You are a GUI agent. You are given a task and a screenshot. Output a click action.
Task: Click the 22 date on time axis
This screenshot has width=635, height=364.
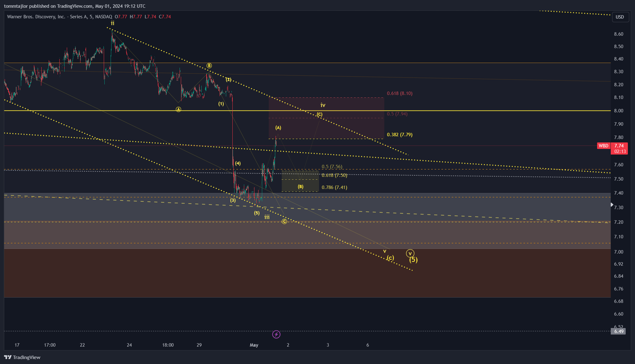82,345
